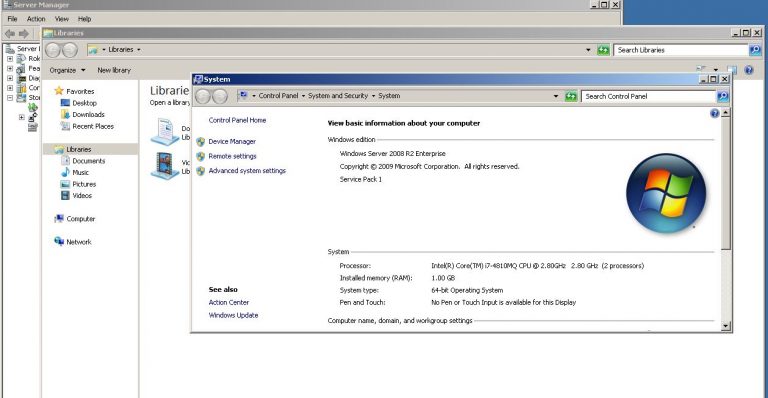The image size is (768, 398).
Task: Click refresh button in System address bar
Action: [571, 96]
